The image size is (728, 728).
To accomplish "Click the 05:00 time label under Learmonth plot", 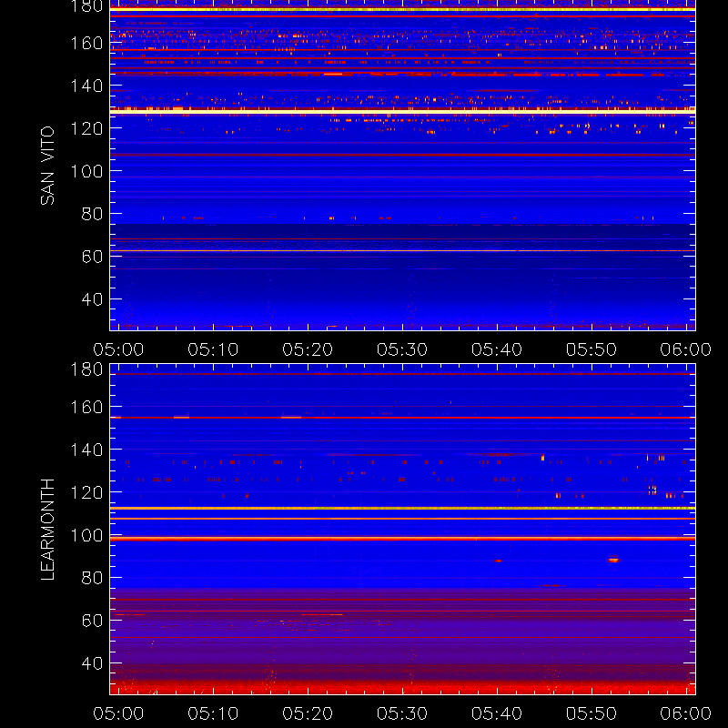I will click(118, 713).
